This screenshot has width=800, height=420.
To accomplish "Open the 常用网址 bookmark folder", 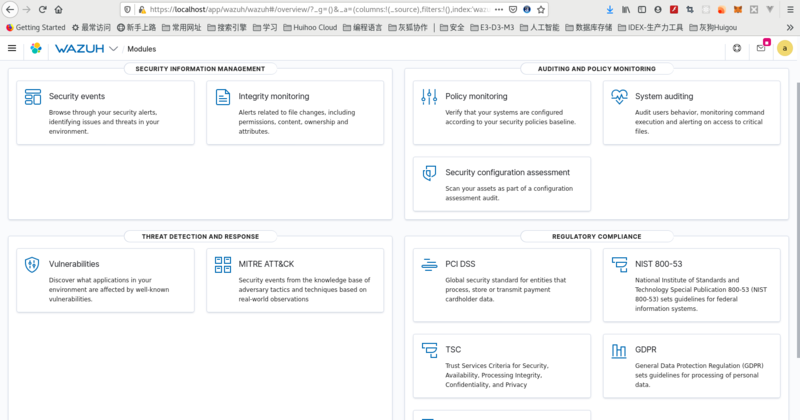I will point(182,28).
